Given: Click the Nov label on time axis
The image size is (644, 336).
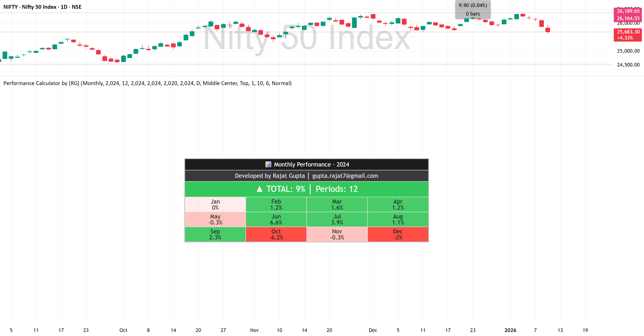Looking at the screenshot, I should point(254,330).
